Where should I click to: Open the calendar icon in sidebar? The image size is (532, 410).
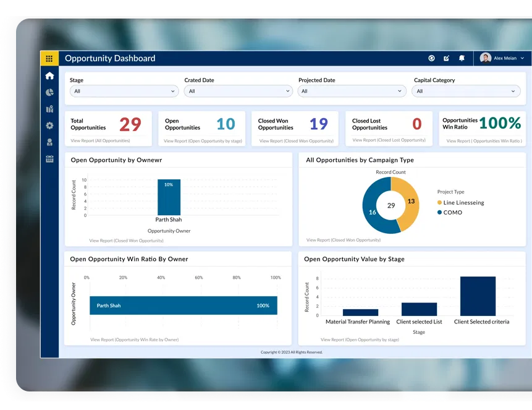[49, 159]
